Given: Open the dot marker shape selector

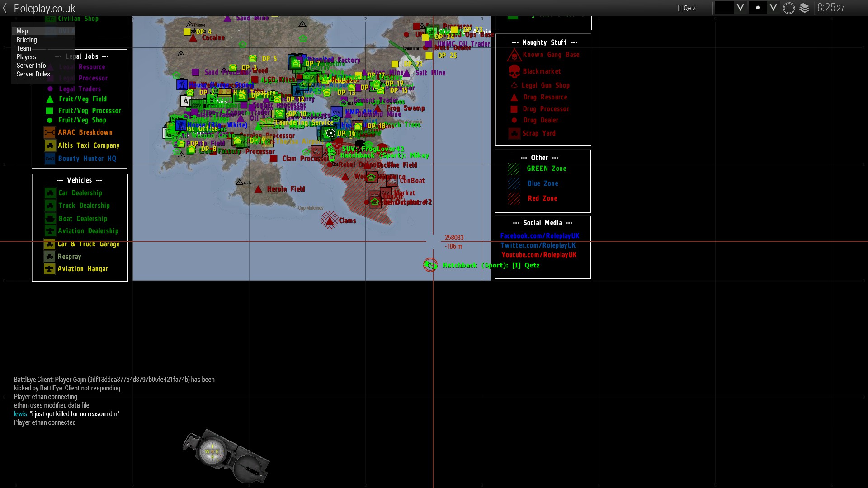Looking at the screenshot, I should tap(758, 8).
